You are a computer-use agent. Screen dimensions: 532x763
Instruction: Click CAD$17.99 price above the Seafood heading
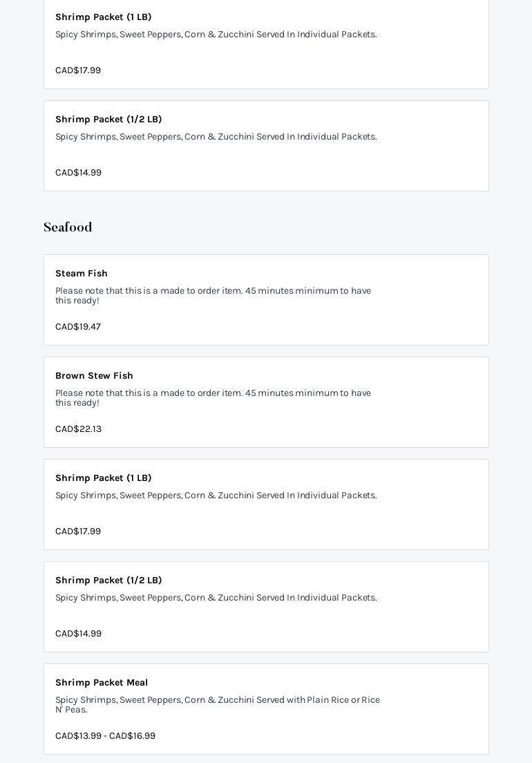(x=78, y=70)
